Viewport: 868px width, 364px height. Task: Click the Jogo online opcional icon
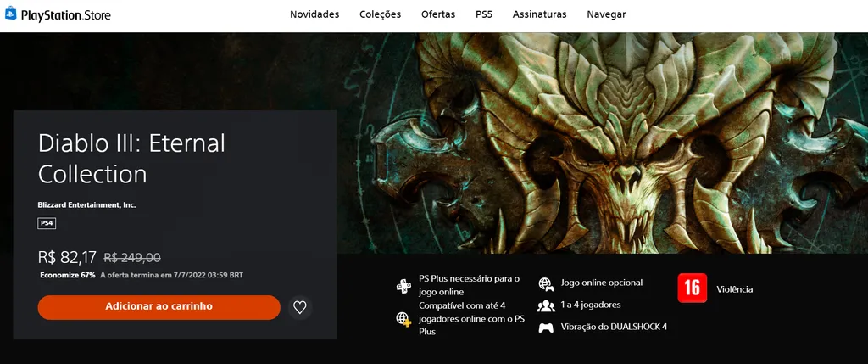point(546,284)
